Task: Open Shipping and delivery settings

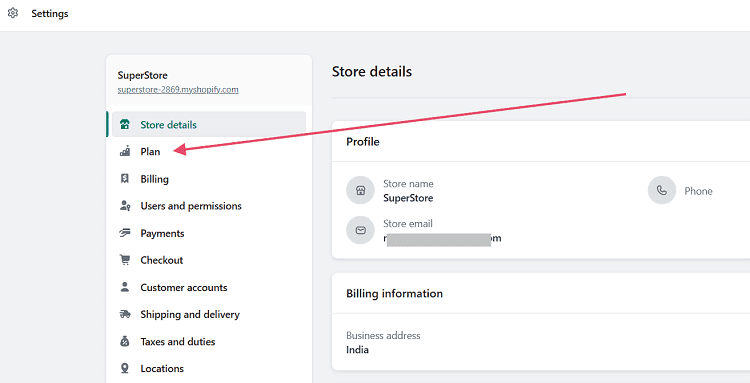Action: tap(209, 315)
